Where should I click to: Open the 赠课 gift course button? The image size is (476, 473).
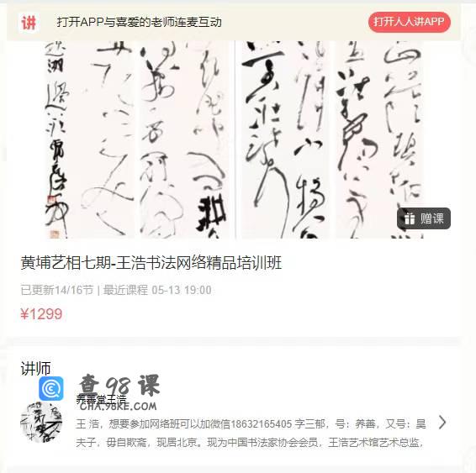(x=424, y=218)
